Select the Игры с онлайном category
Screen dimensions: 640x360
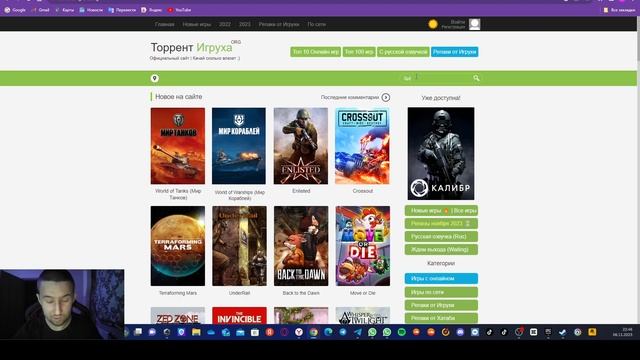[x=441, y=279]
